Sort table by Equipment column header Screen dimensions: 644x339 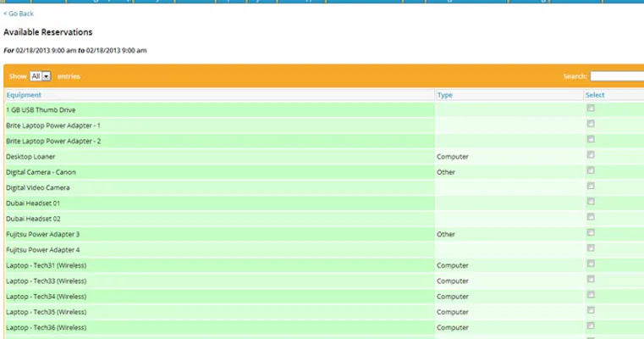pyautogui.click(x=24, y=95)
